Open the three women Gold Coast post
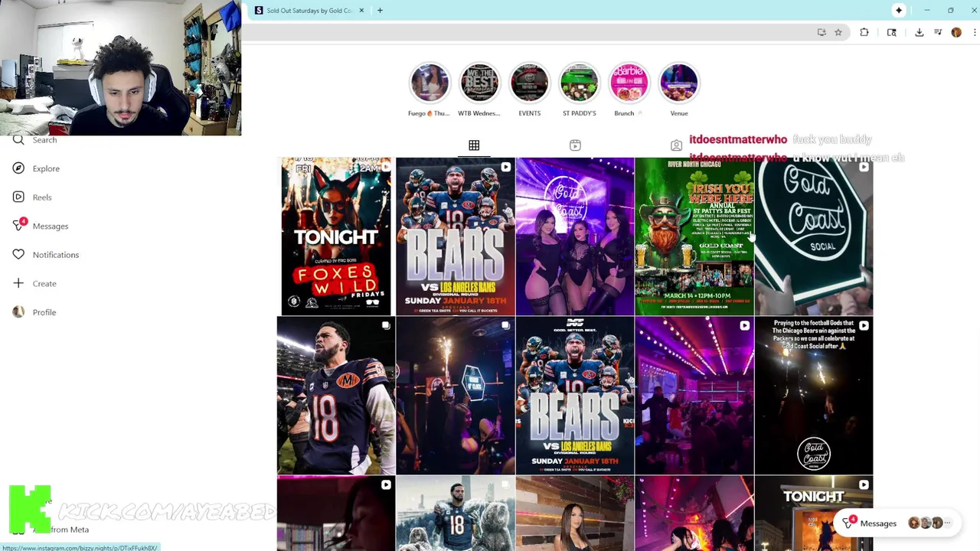 pyautogui.click(x=574, y=236)
